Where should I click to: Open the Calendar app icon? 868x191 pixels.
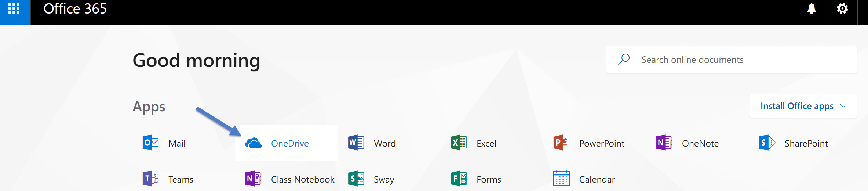click(x=561, y=179)
